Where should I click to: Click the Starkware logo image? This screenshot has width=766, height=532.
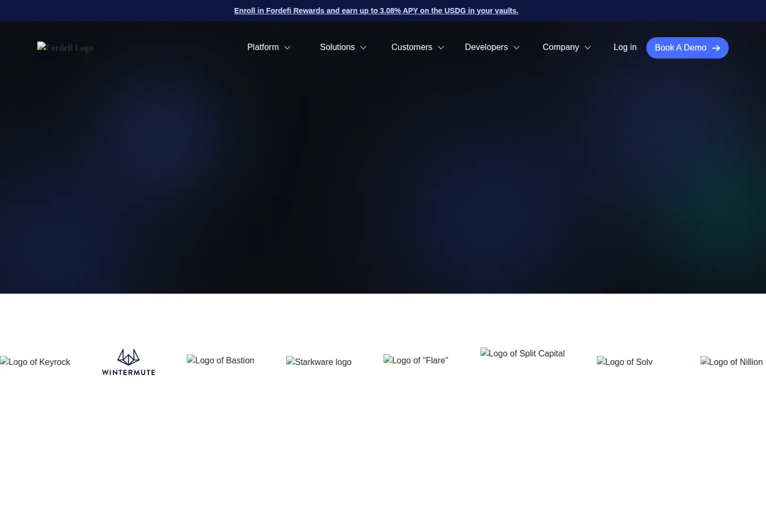pyautogui.click(x=319, y=362)
